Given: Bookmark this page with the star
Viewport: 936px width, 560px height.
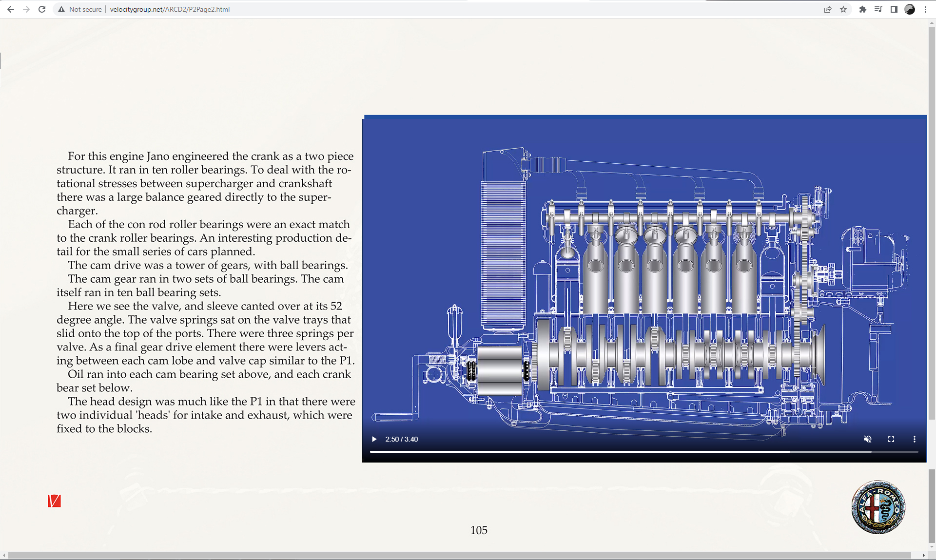Looking at the screenshot, I should click(x=843, y=9).
